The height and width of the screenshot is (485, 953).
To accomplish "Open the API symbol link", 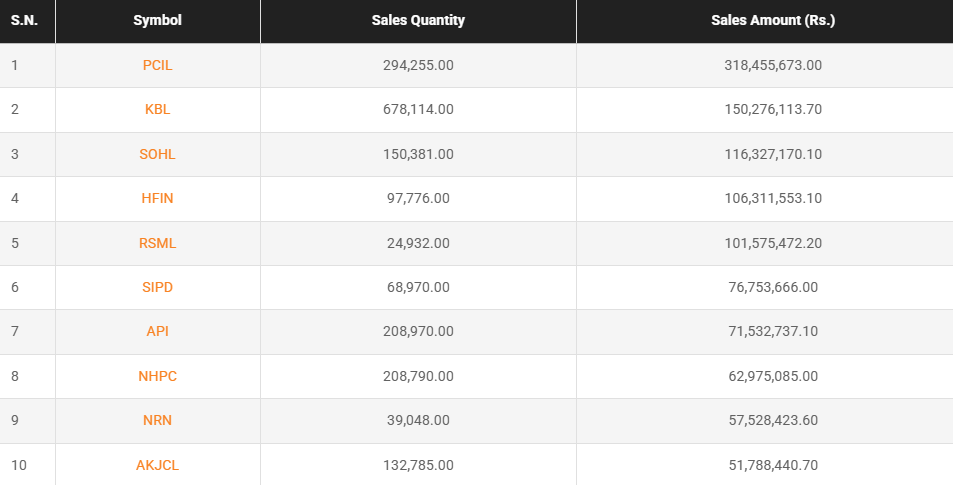I will (157, 331).
